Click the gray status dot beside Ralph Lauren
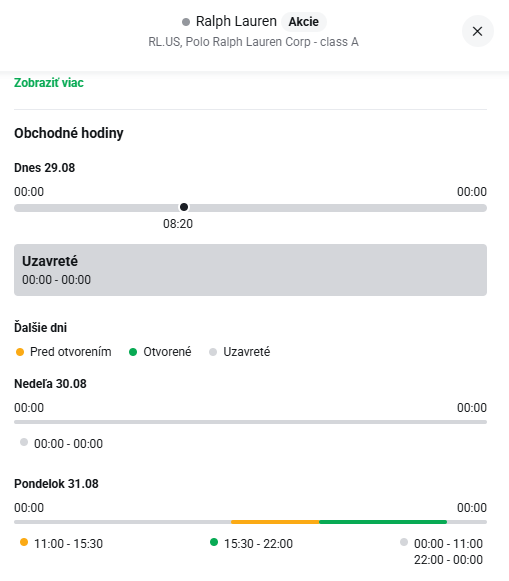 pos(186,22)
